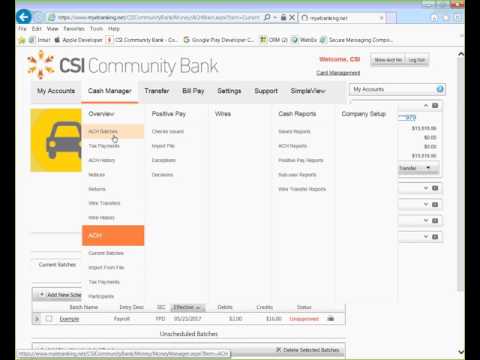Open the Tools menu
The image size is (480, 360).
(96, 29)
